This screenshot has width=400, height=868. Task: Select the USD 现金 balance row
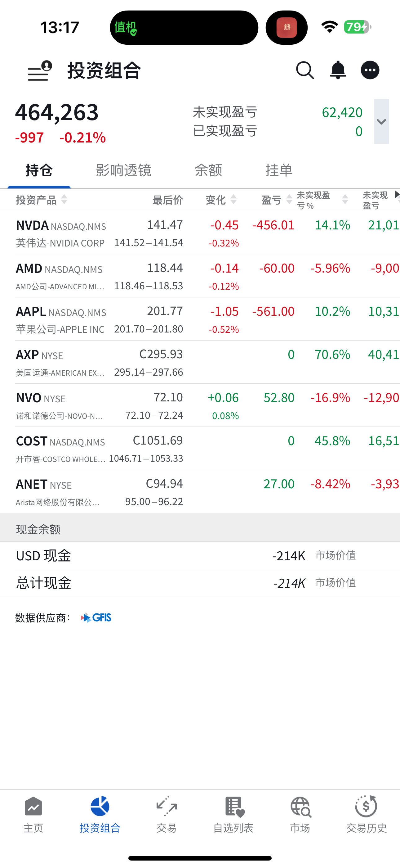click(x=200, y=556)
